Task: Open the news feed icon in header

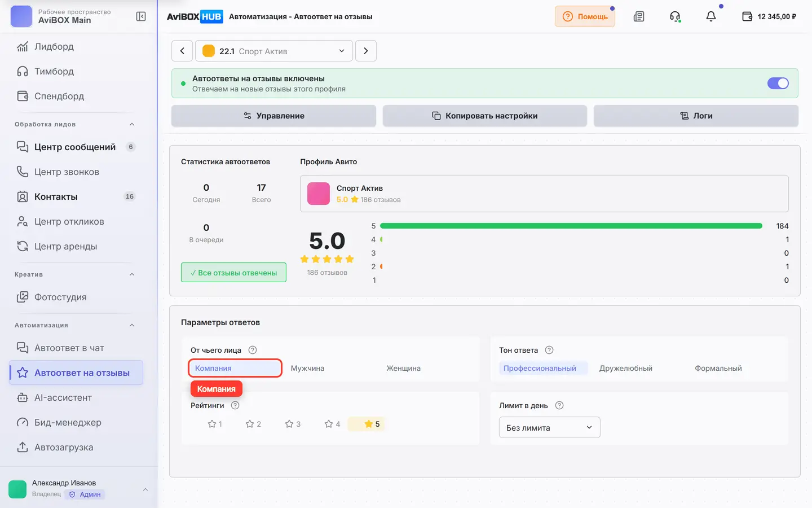Action: tap(639, 16)
